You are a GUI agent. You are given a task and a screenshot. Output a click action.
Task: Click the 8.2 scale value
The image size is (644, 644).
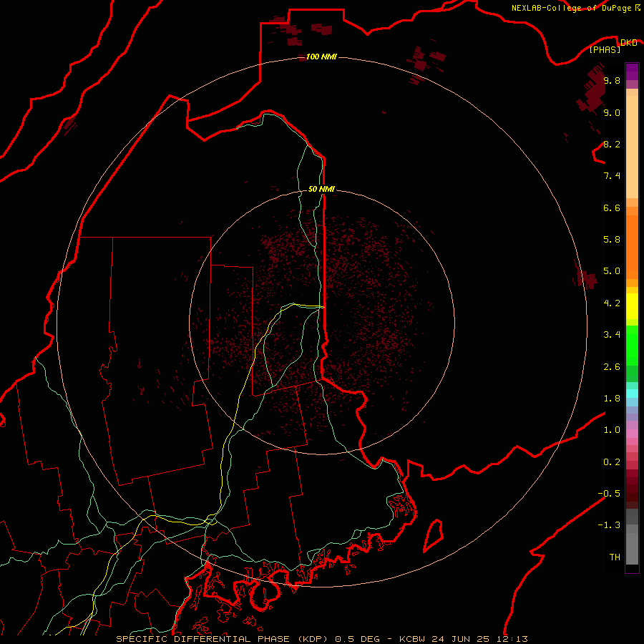click(x=612, y=144)
